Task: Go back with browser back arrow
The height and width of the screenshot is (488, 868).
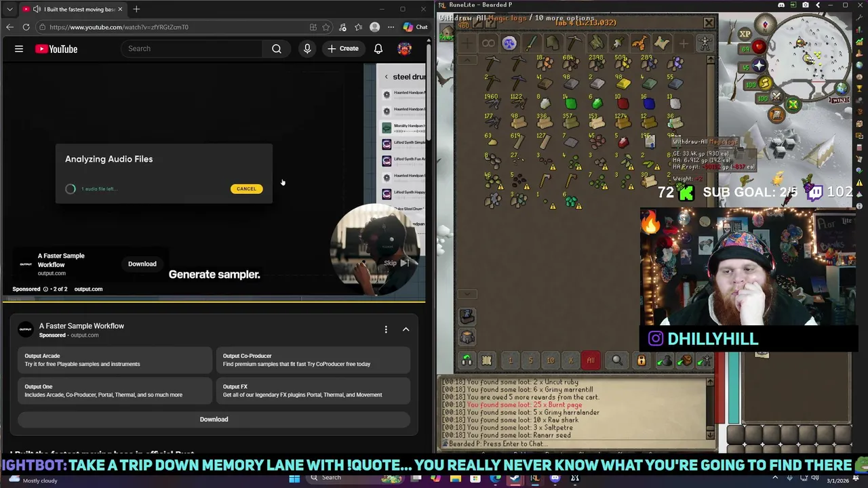Action: tap(9, 27)
